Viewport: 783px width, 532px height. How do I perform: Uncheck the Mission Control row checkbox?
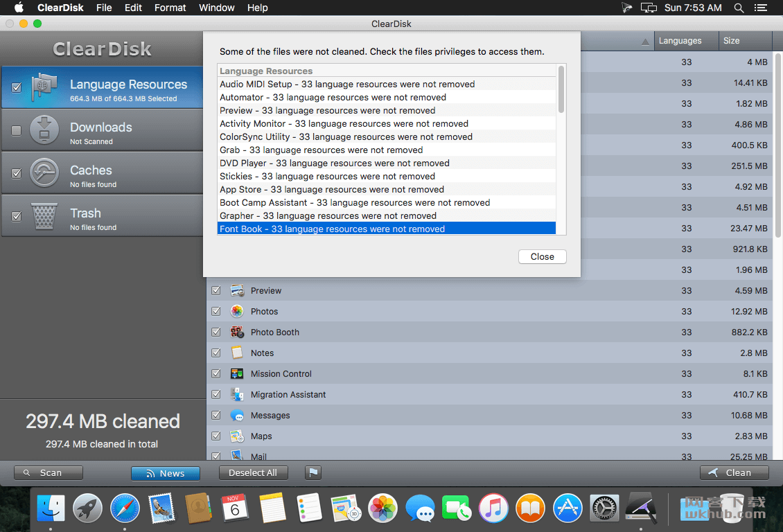pyautogui.click(x=216, y=374)
